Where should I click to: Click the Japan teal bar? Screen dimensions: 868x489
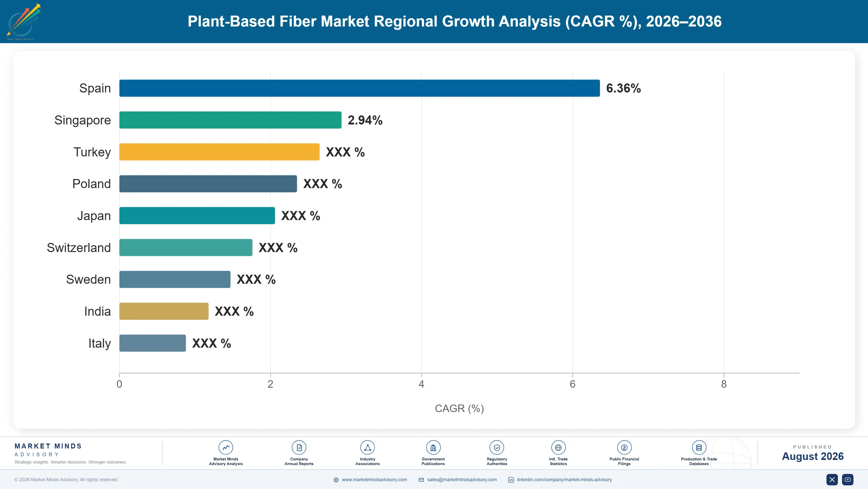[197, 215]
